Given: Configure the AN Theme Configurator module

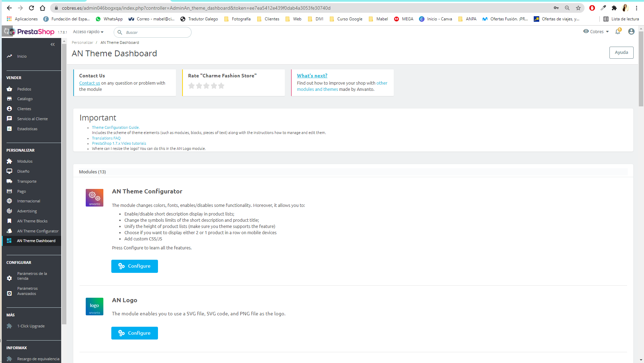Looking at the screenshot, I should [134, 266].
